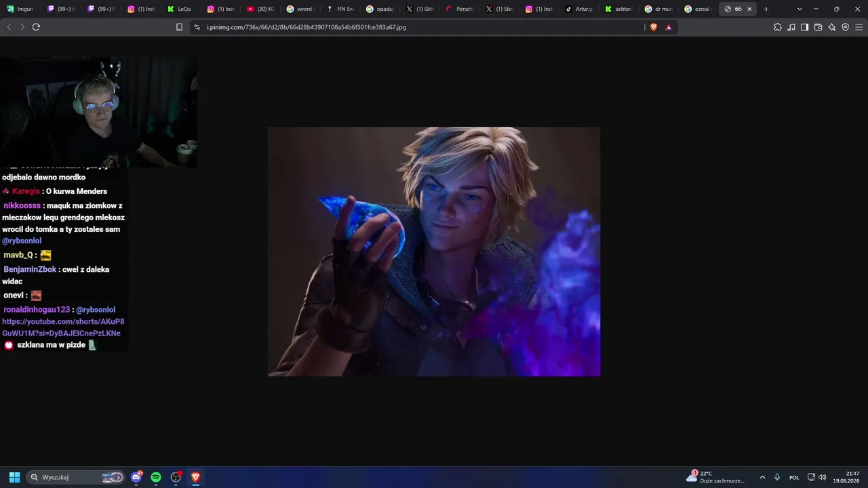Screen dimensions: 868x488
Task: Open the network settings tray icon
Action: 811,477
